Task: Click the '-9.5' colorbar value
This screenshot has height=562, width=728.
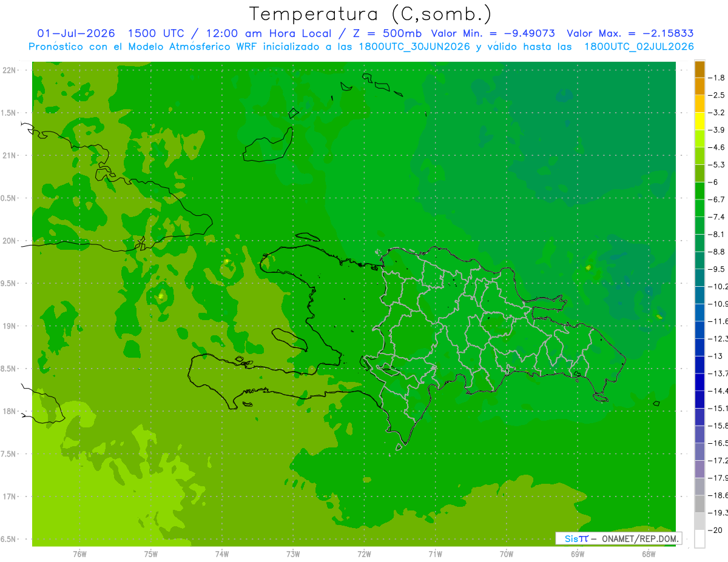Action: [x=716, y=269]
